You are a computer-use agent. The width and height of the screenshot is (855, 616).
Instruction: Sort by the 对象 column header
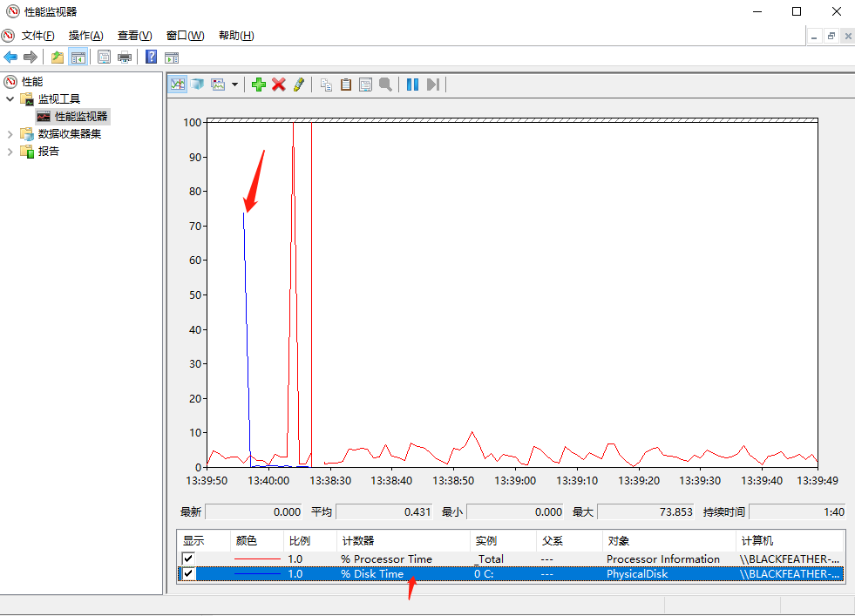[669, 541]
